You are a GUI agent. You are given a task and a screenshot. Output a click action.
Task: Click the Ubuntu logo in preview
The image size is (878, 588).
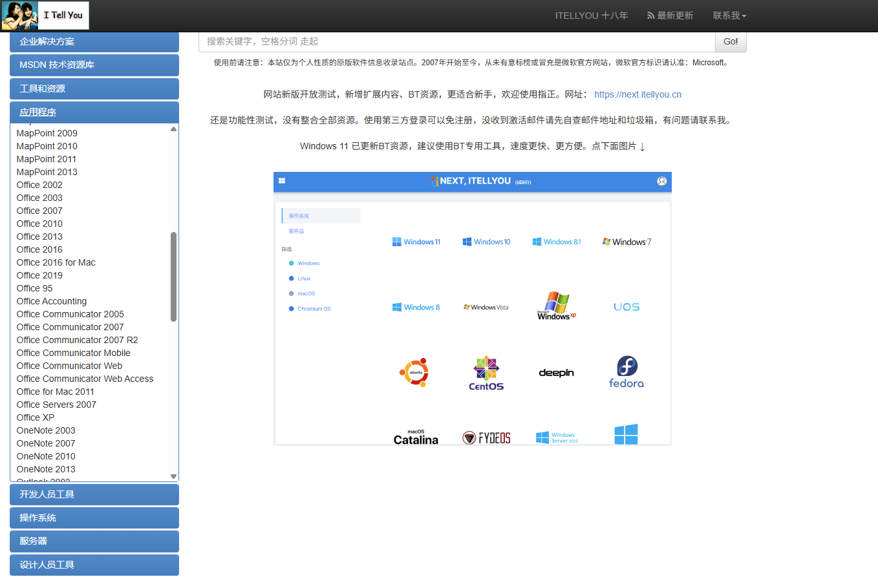(x=416, y=372)
